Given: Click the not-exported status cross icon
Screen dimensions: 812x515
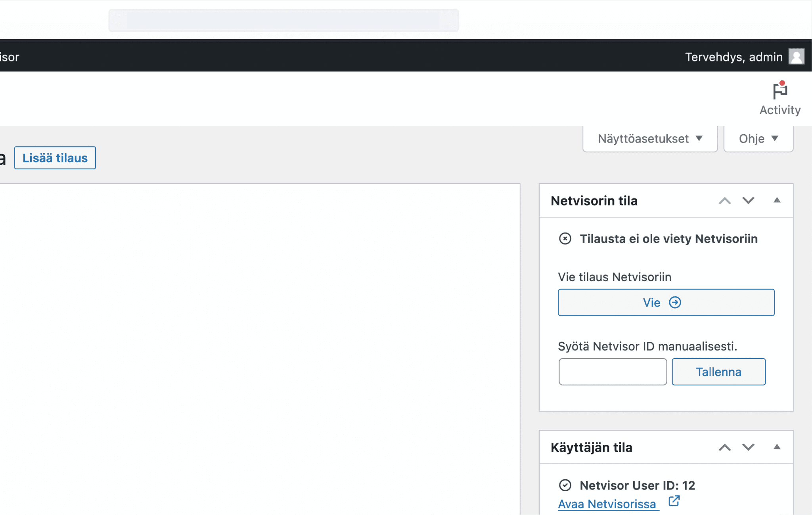Looking at the screenshot, I should 565,238.
